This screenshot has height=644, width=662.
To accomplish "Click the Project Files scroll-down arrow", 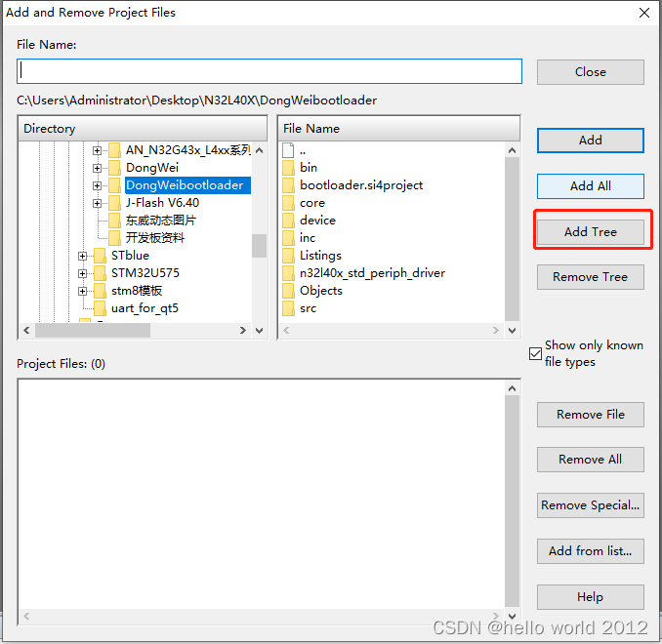I will pos(512,616).
